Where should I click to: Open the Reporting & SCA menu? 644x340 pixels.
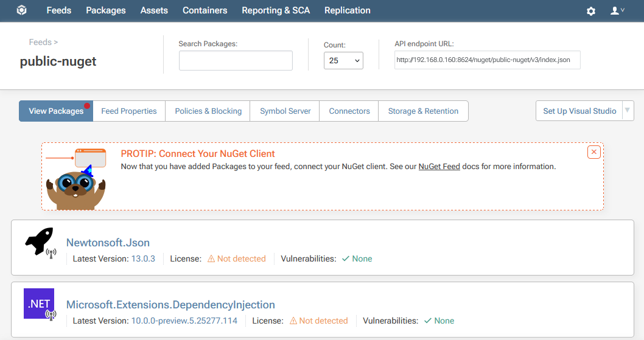pos(276,10)
